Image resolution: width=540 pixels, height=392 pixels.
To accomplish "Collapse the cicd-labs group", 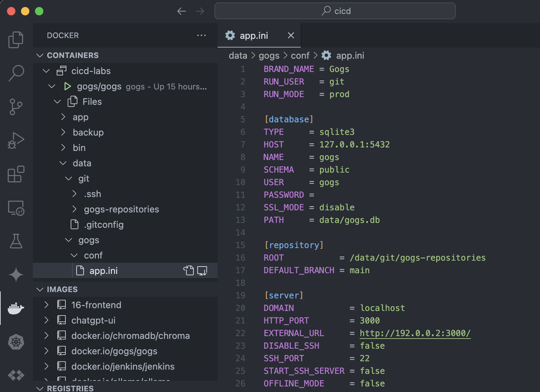I will pos(46,71).
